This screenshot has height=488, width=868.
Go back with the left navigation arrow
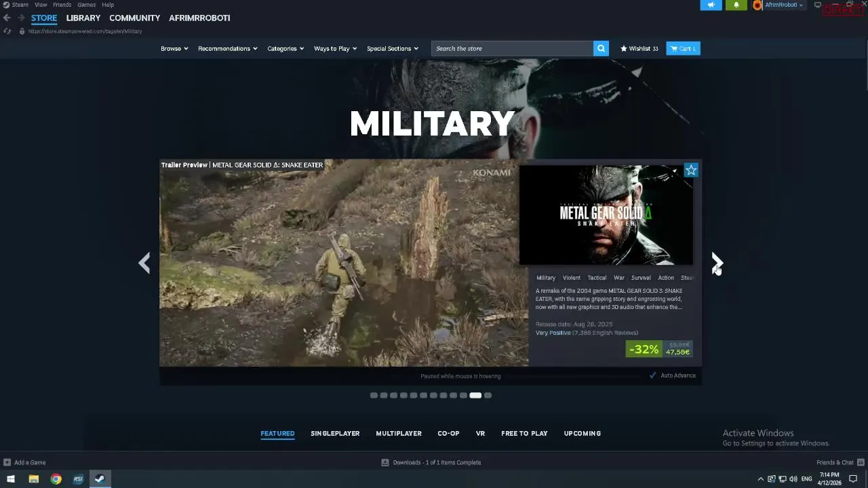tap(7, 18)
